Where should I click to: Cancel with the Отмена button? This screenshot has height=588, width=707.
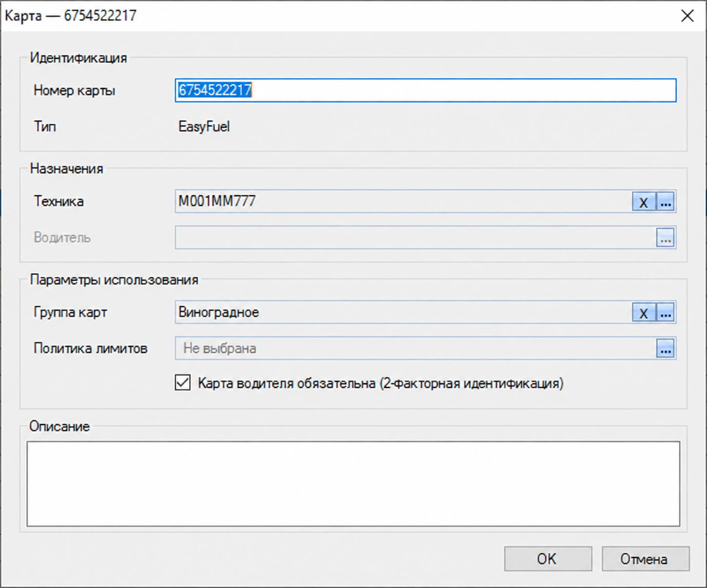pos(645,559)
